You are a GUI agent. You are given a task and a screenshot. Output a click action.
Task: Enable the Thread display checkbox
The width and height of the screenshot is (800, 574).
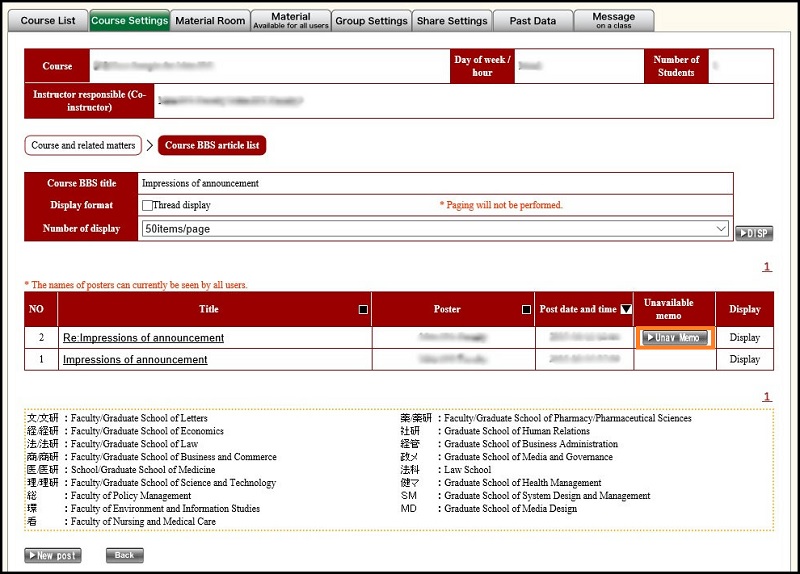(x=148, y=205)
